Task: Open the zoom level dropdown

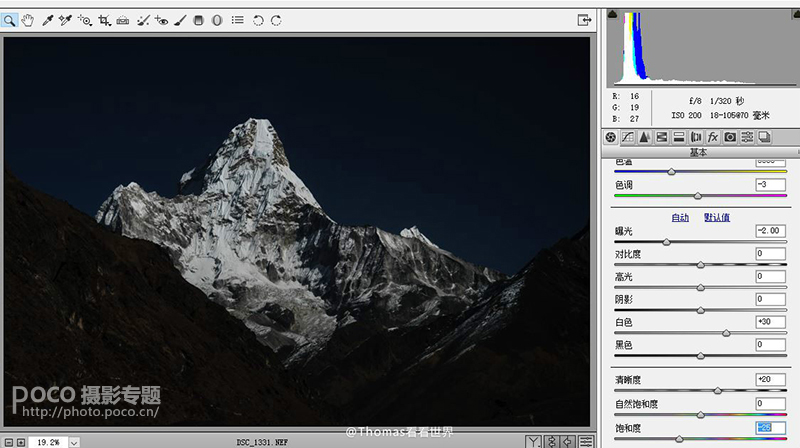Action: pyautogui.click(x=74, y=442)
